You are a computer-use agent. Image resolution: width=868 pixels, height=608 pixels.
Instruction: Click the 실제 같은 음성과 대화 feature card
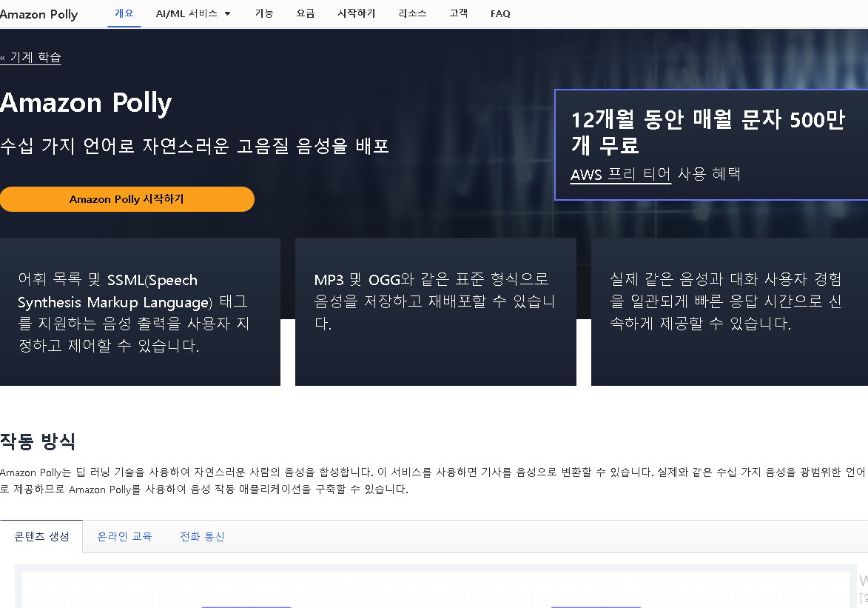coord(730,312)
